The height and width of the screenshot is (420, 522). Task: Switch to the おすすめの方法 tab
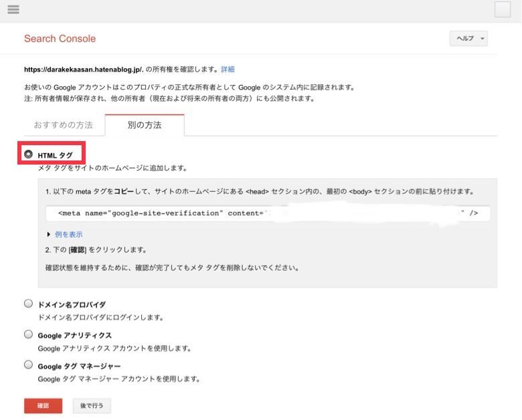[64, 125]
